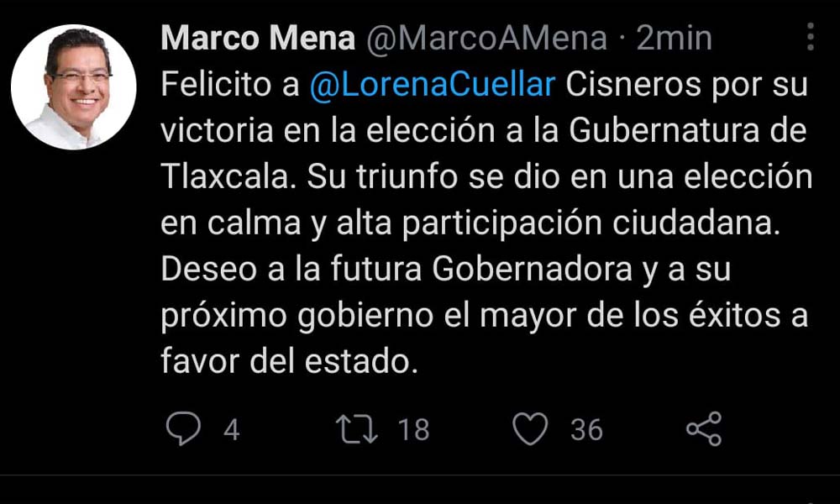This screenshot has height=504, width=840.
Task: Open the three-dot more options menu
Action: click(811, 38)
